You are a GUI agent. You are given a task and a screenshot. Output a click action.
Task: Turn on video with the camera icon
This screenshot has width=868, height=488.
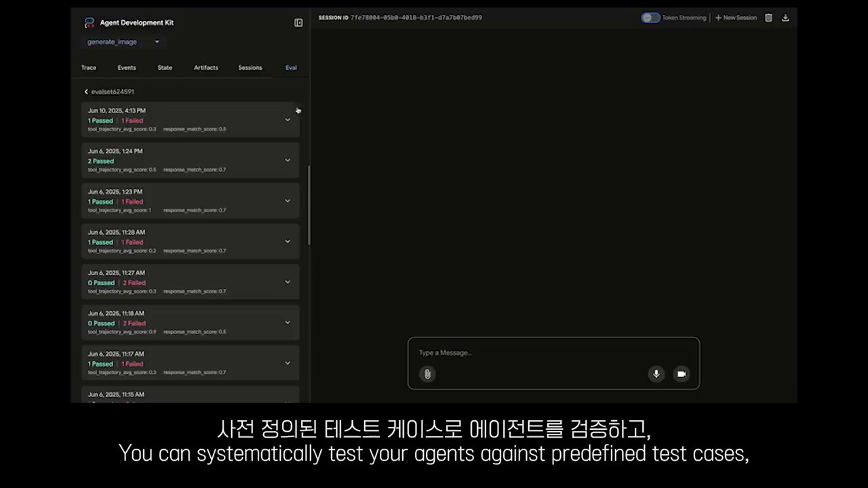682,373
